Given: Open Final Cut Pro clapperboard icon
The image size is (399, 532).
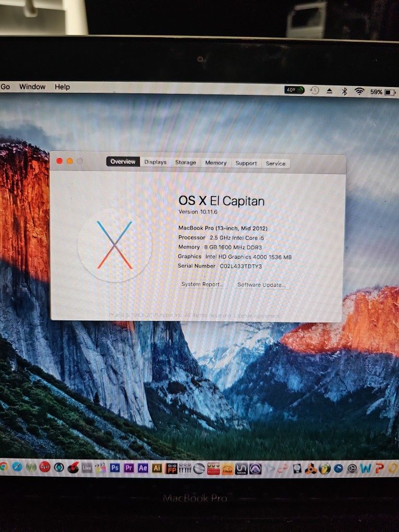Looking at the screenshot, I should pos(101,468).
